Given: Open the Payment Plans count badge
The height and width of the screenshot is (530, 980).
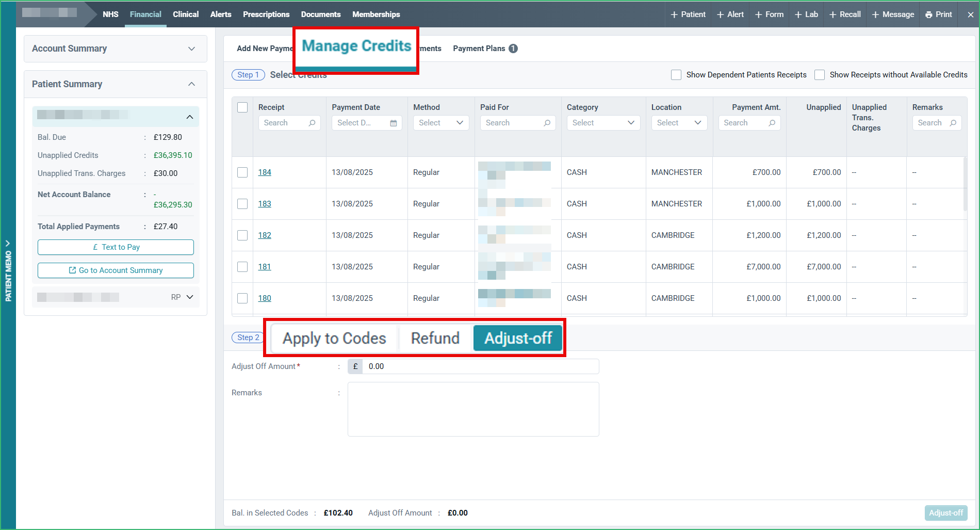Looking at the screenshot, I should click(513, 49).
